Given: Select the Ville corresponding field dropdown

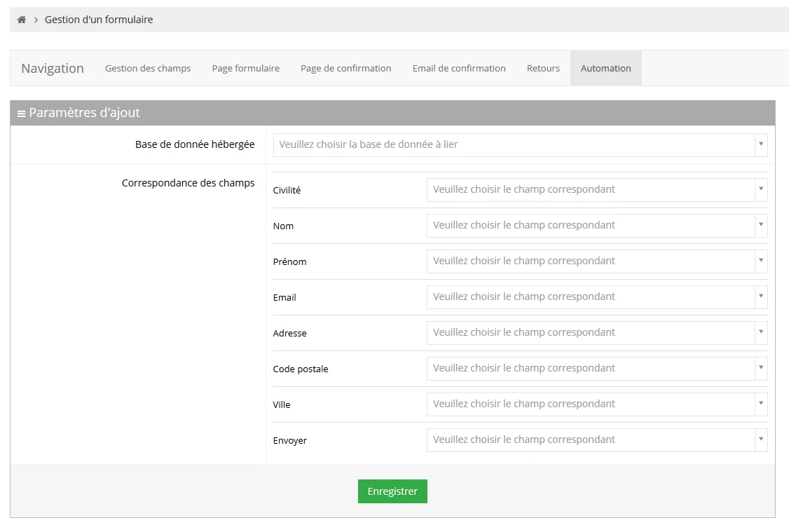Looking at the screenshot, I should click(x=596, y=404).
